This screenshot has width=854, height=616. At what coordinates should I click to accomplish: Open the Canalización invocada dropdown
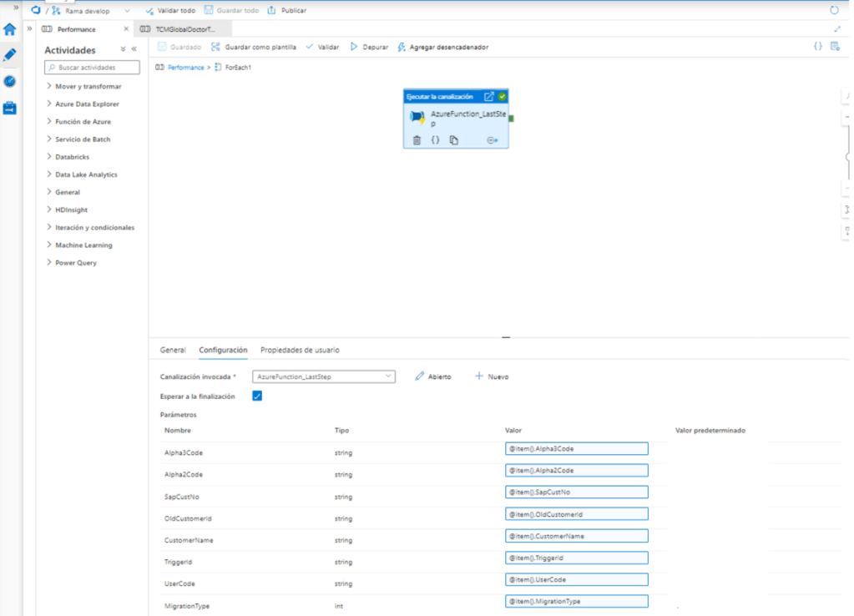click(324, 377)
